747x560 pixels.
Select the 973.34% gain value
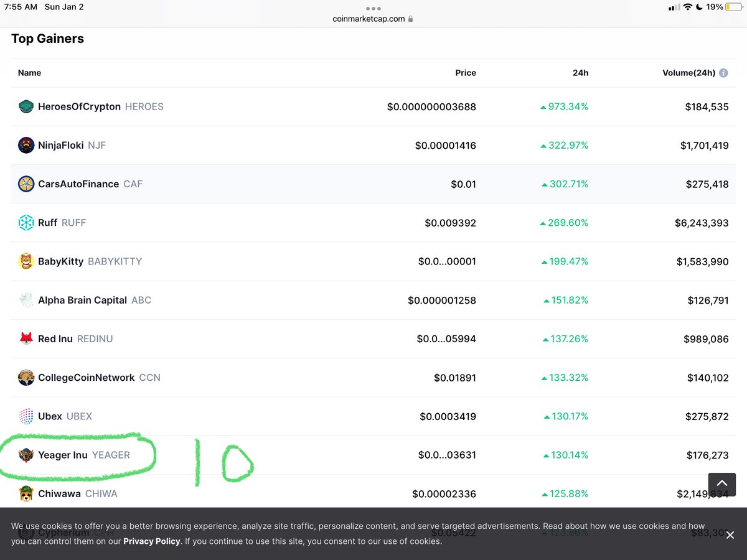(564, 106)
